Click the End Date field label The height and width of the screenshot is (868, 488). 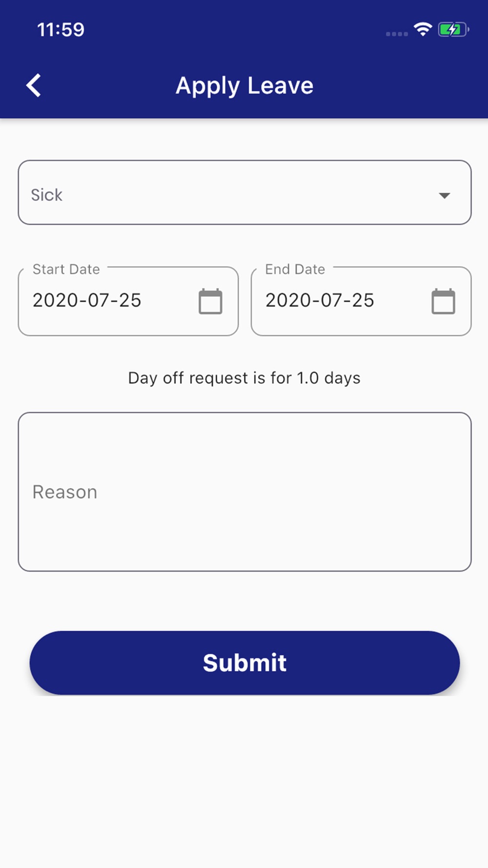coord(295,269)
